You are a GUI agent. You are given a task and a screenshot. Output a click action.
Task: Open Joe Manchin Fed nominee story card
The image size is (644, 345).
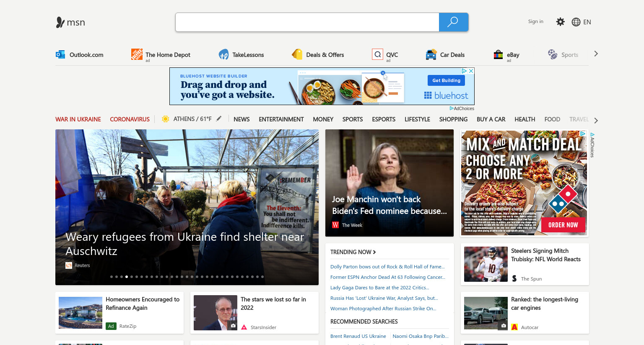(x=390, y=183)
